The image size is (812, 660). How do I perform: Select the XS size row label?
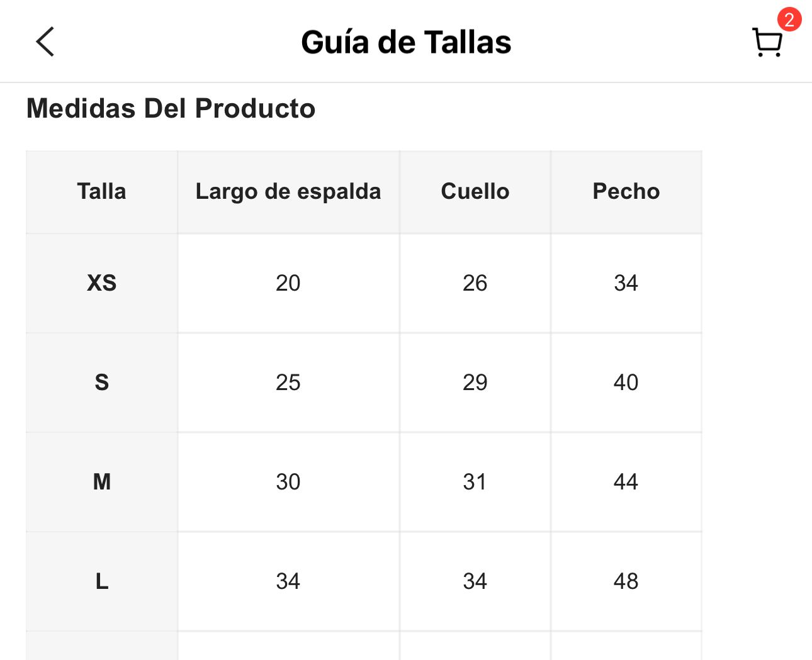point(101,283)
